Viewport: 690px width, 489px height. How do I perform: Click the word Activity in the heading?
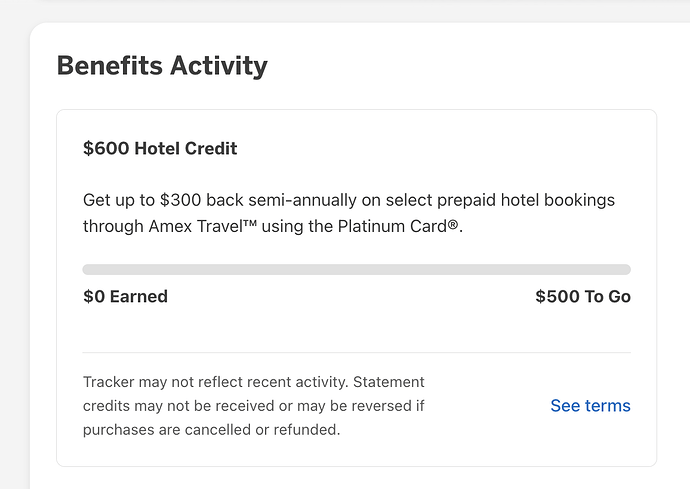(x=218, y=66)
